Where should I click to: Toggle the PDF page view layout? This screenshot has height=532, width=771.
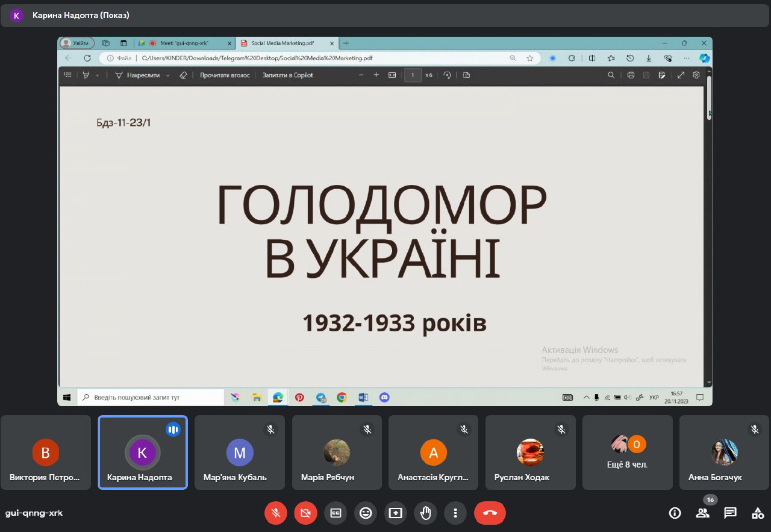(466, 75)
